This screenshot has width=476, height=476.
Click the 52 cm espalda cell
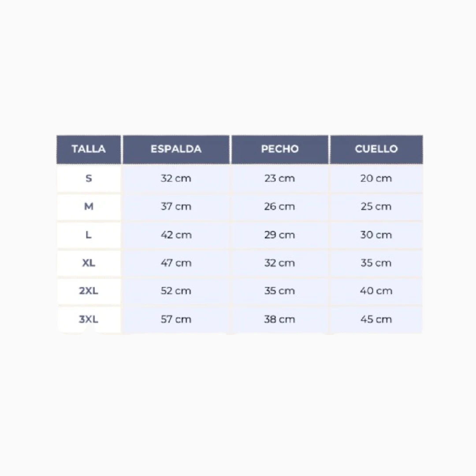176,291
